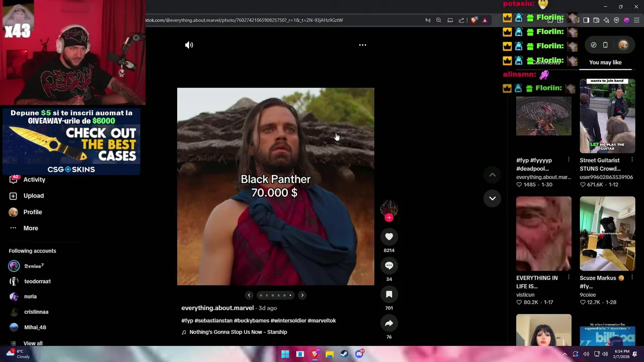Switch to the You may like tab
The image size is (644, 362).
pos(605,62)
